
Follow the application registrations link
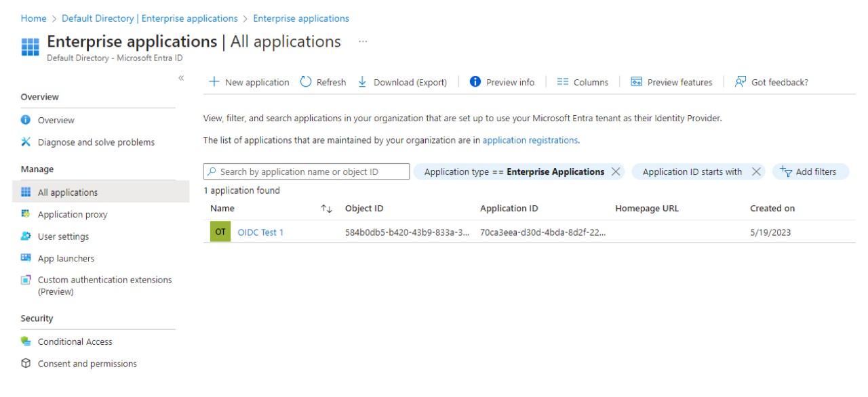tap(530, 140)
